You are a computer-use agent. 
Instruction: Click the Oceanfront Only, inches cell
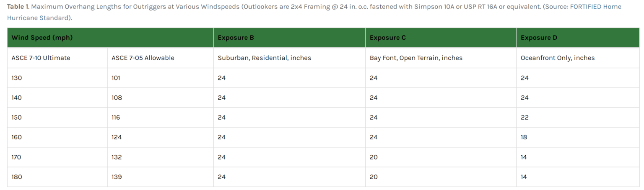(x=558, y=58)
